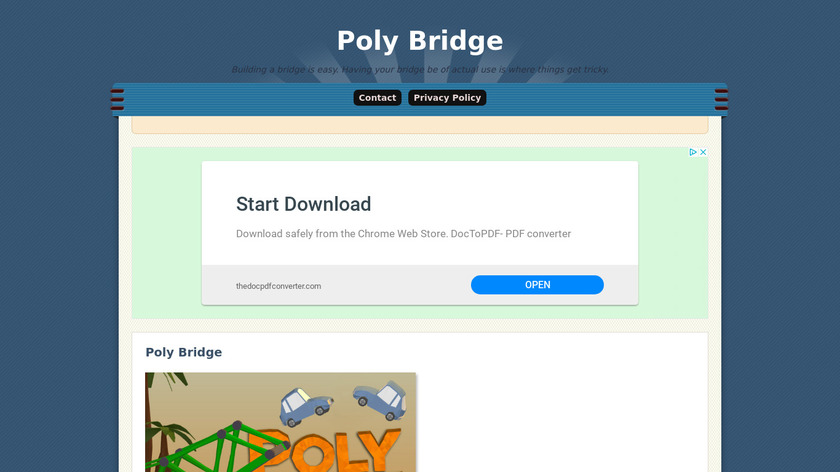Viewport: 840px width, 472px height.
Task: Click the Start Download ad headline
Action: coord(303,204)
